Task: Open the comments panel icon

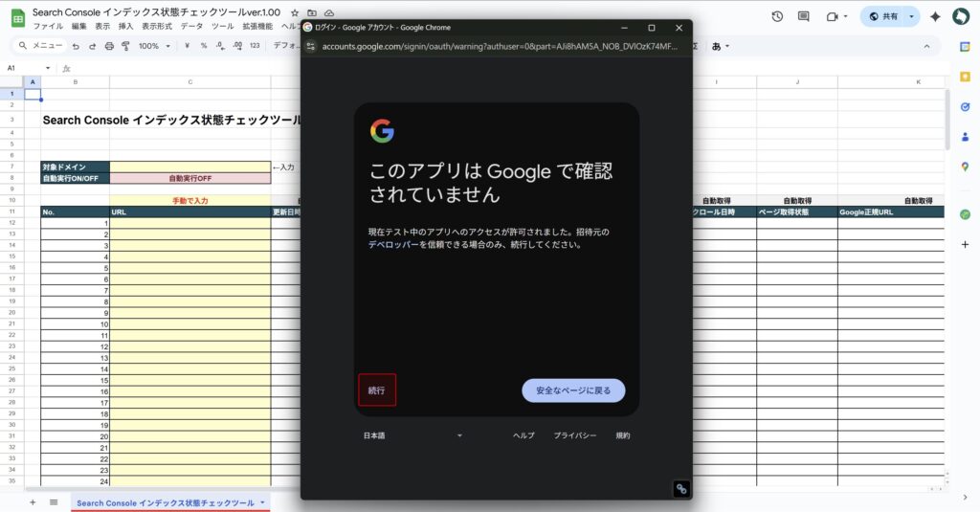Action: tap(803, 16)
